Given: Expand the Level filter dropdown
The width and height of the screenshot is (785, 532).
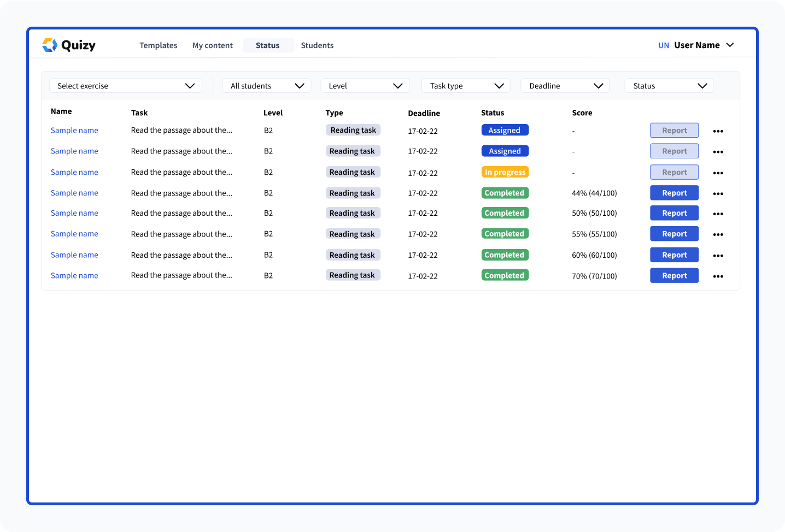Looking at the screenshot, I should (x=365, y=86).
